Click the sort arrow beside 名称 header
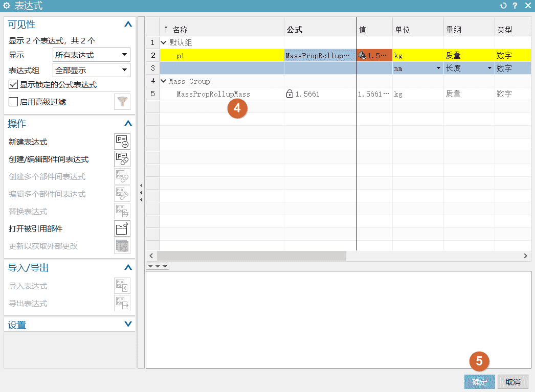 click(166, 29)
